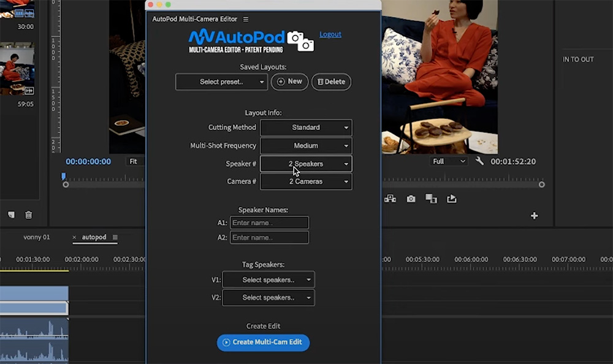613x364 pixels.
Task: Open the Multi-Shot Frequency dropdown
Action: 306,145
